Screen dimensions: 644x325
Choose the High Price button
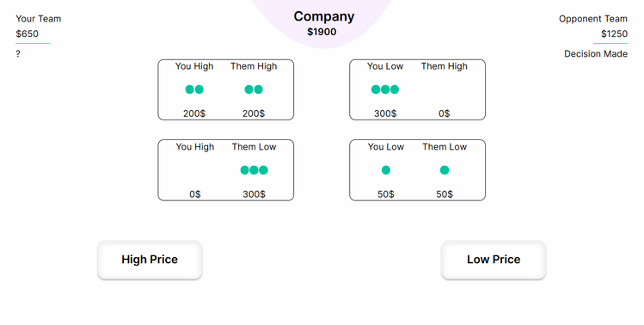click(150, 260)
